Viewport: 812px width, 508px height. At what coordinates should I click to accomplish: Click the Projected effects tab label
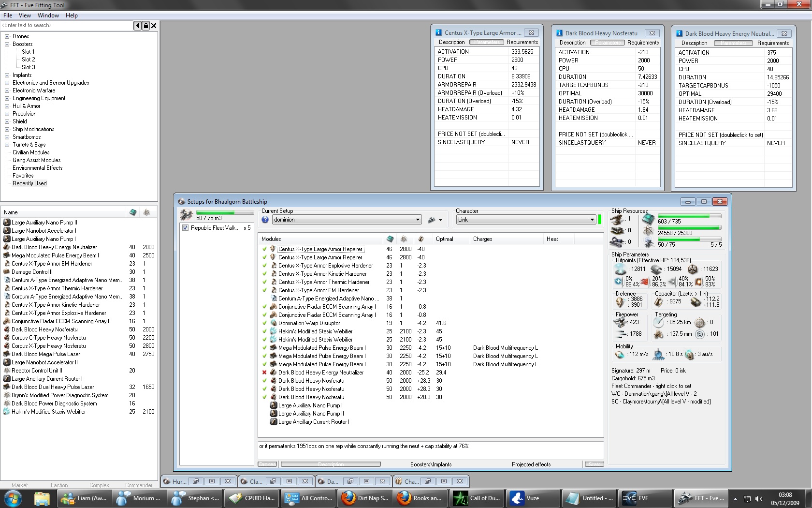click(531, 464)
